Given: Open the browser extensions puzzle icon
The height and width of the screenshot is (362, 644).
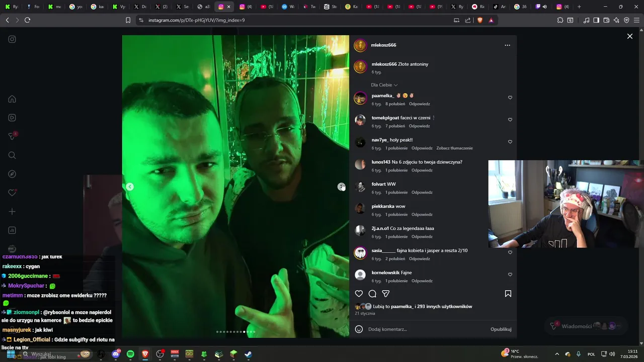Looking at the screenshot, I should point(560,20).
